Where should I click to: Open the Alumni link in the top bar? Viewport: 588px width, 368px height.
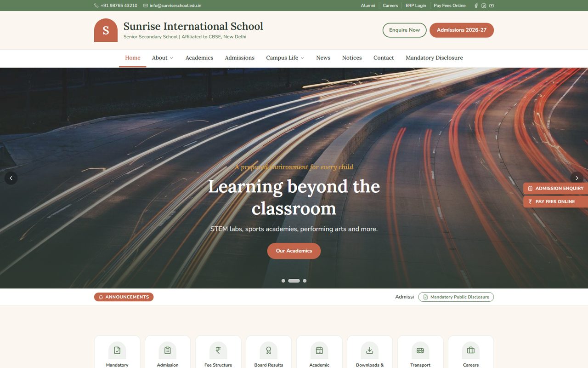click(x=368, y=6)
